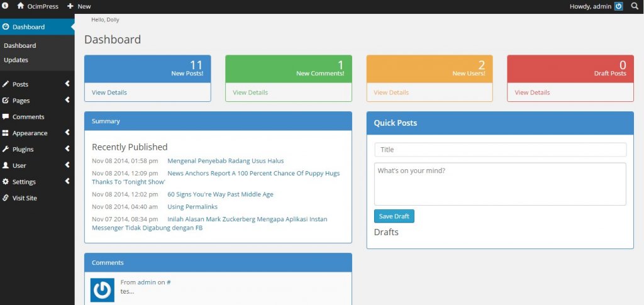Click the plus icon next to New
This screenshot has height=305, width=644.
(70, 6)
